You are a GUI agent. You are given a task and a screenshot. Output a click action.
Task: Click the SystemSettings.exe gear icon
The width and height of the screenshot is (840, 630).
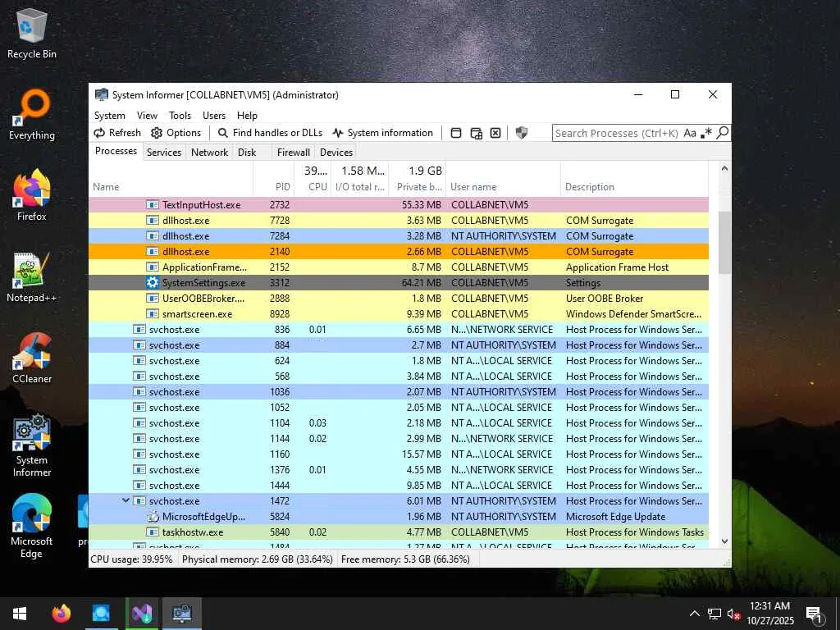(x=153, y=282)
